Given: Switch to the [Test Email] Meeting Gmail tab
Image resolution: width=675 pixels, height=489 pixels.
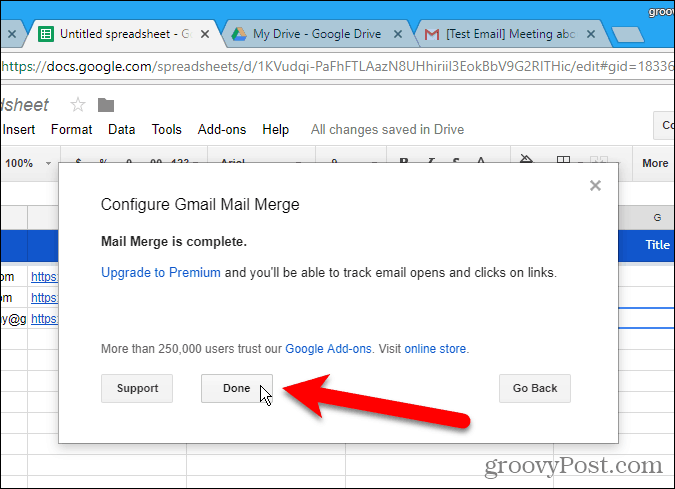Looking at the screenshot, I should (510, 34).
